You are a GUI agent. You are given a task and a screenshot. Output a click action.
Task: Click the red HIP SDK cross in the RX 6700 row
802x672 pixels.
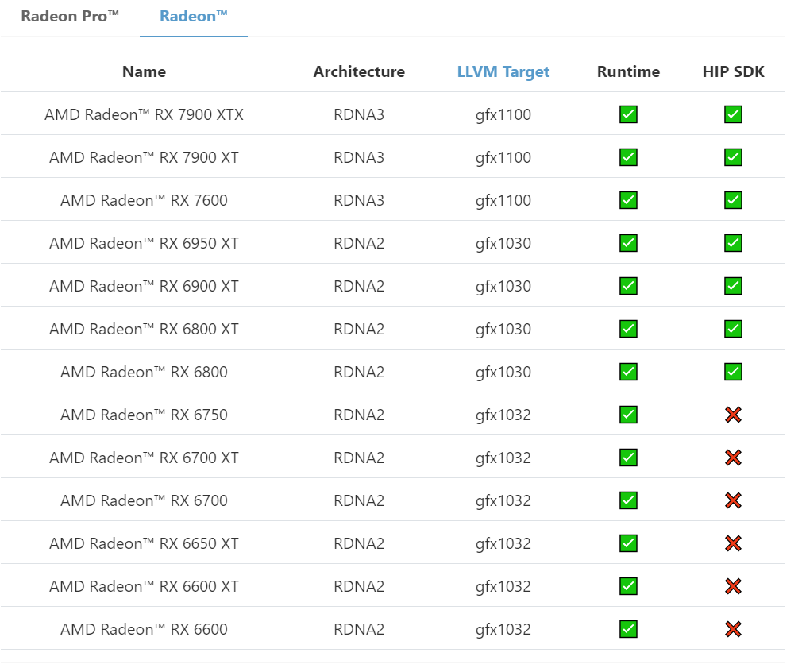point(734,500)
